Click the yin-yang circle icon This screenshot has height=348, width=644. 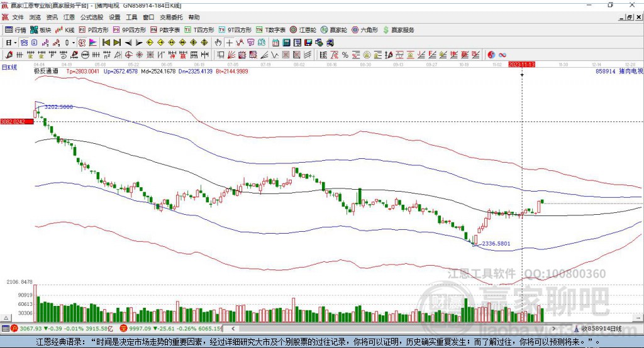tap(491, 55)
